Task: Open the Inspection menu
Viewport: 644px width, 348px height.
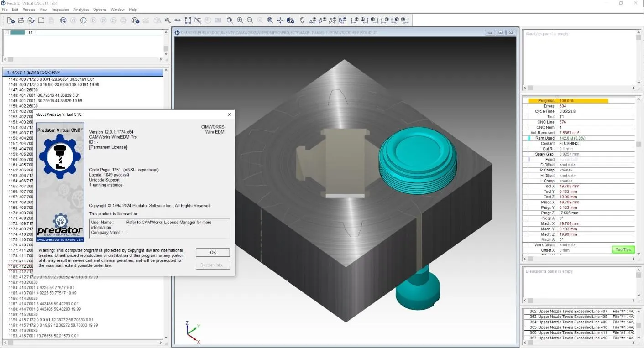Action: coord(61,10)
